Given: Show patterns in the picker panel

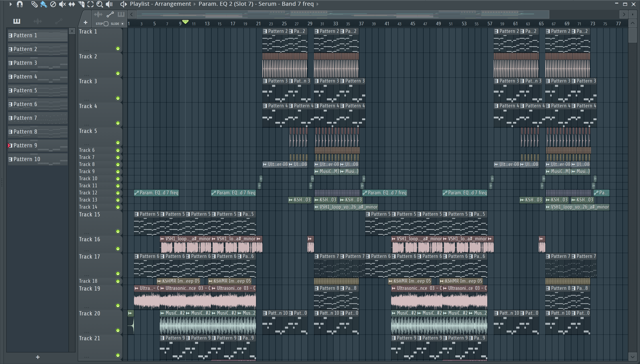Looking at the screenshot, I should coord(17,21).
